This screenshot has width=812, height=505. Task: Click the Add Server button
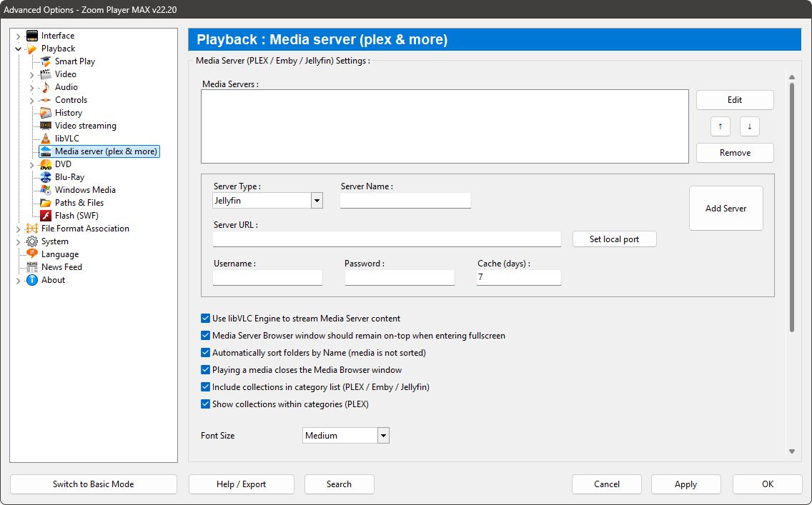point(726,208)
